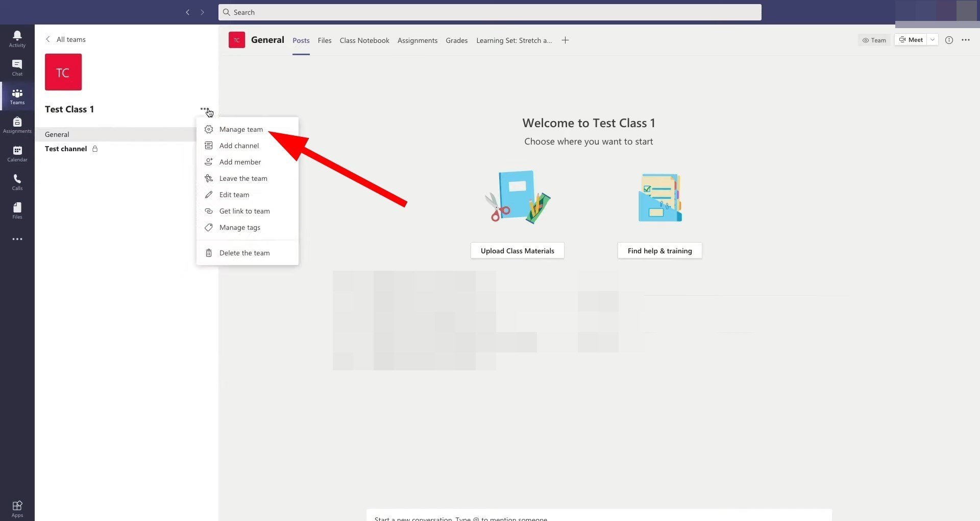
Task: Click in the Search box
Action: [x=490, y=12]
